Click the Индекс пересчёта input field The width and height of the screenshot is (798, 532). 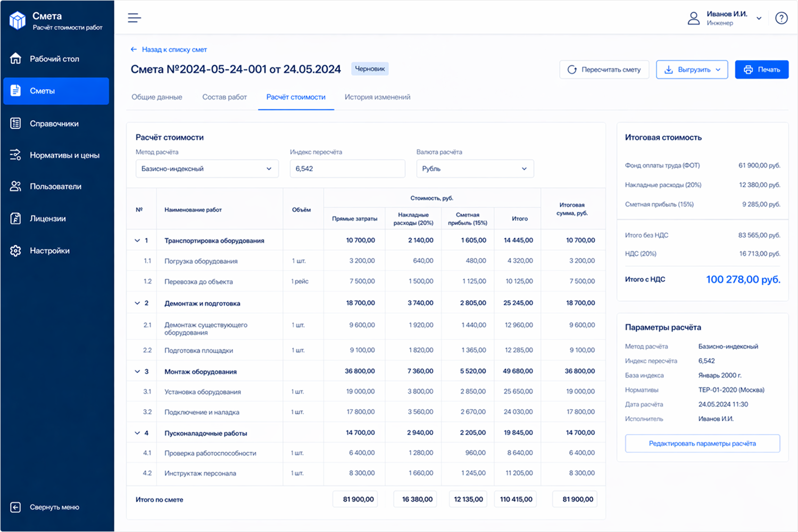[347, 169]
